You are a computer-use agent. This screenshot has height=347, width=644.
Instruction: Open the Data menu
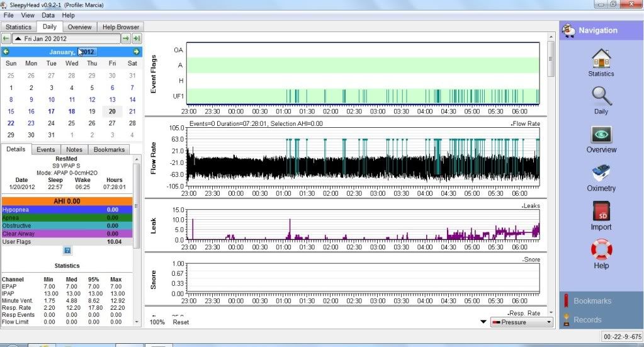[48, 15]
